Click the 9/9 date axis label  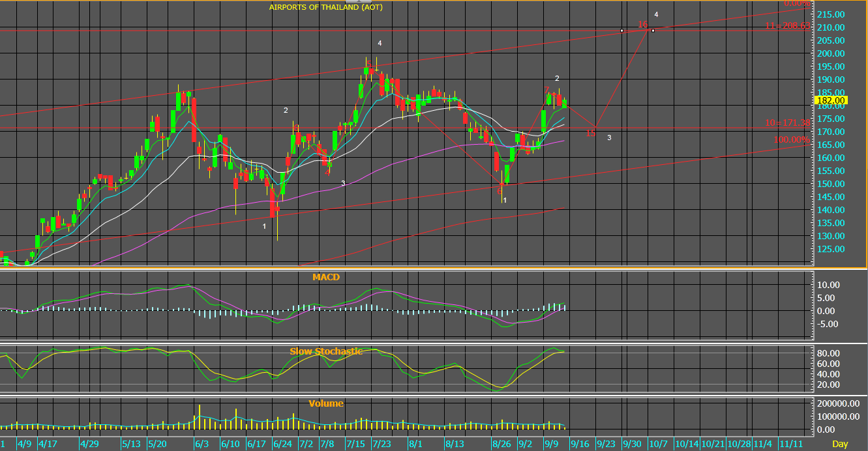tap(551, 444)
